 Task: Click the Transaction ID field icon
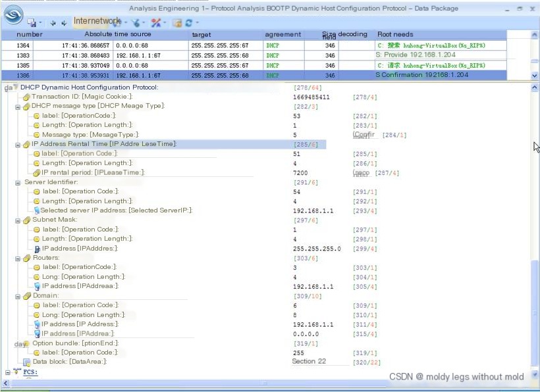(26, 97)
